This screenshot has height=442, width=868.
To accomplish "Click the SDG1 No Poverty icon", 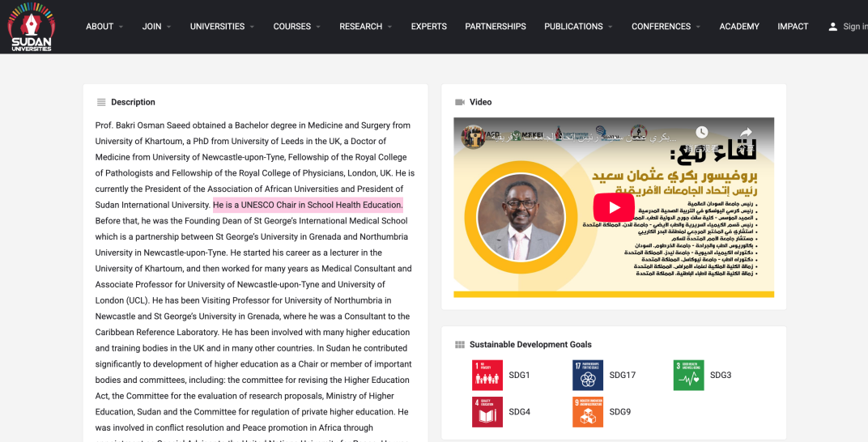I will (487, 375).
